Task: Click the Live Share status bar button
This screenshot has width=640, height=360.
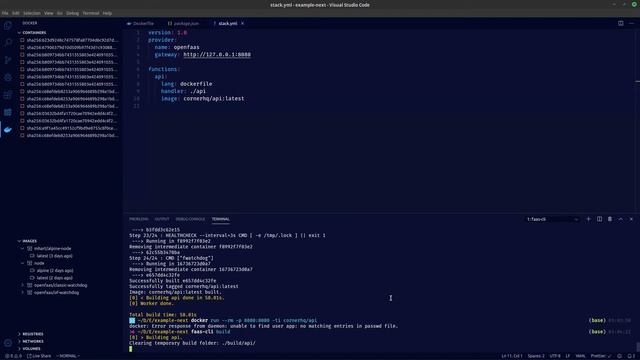Action: tap(39, 356)
